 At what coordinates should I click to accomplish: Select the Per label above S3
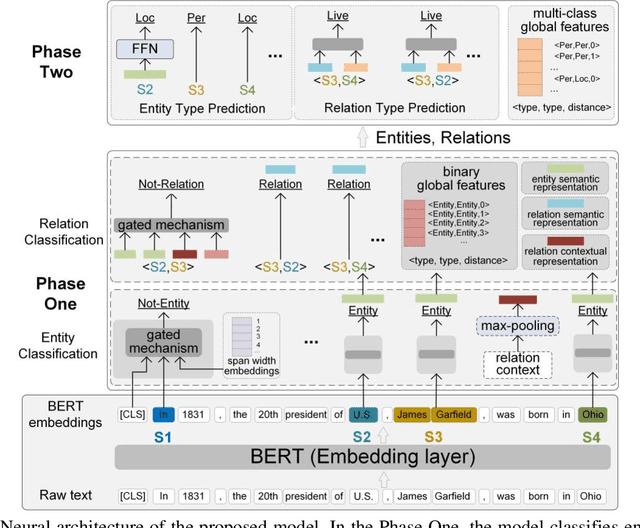tap(198, 17)
